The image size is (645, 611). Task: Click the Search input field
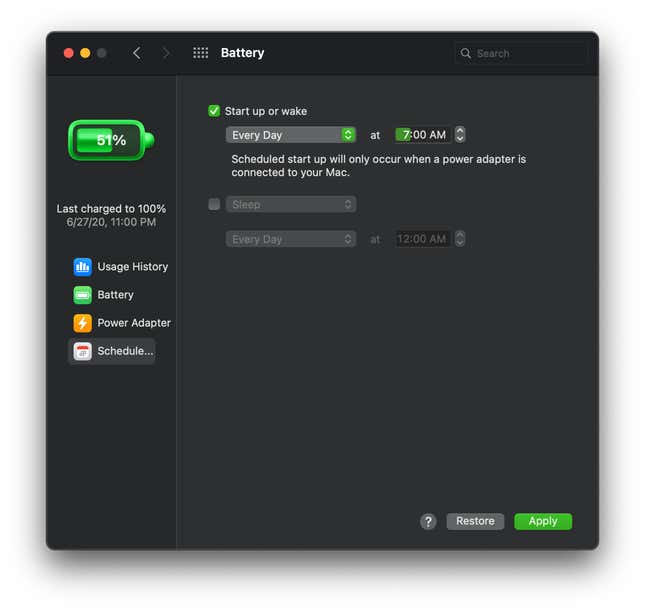[x=520, y=53]
